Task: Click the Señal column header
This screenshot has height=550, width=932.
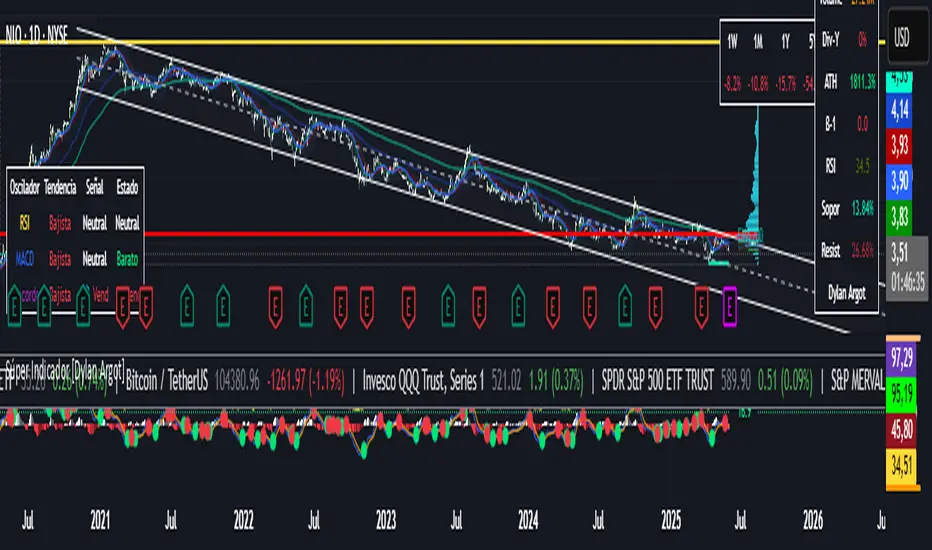Action: pos(95,188)
